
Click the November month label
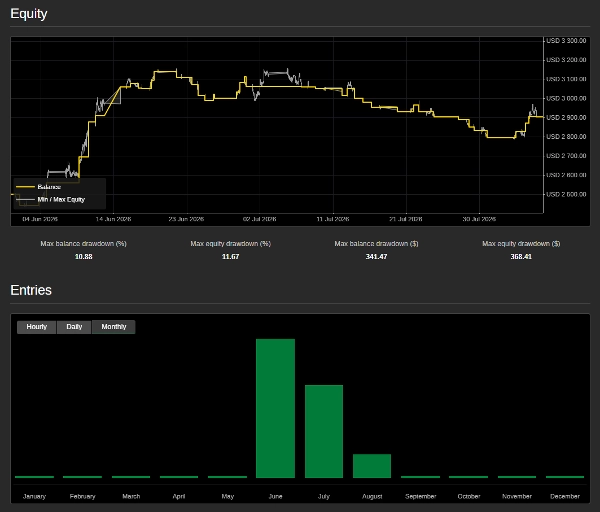517,496
